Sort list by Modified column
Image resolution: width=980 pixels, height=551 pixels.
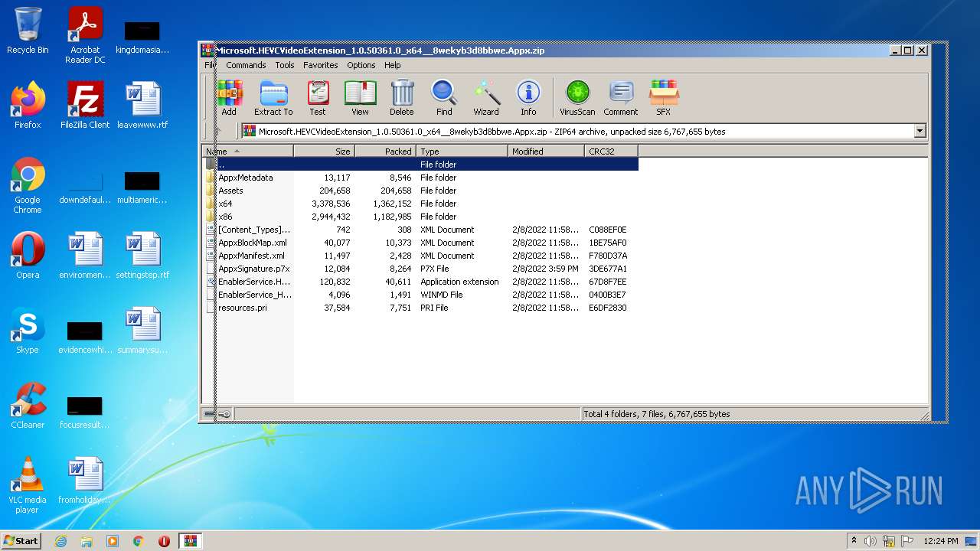click(546, 152)
